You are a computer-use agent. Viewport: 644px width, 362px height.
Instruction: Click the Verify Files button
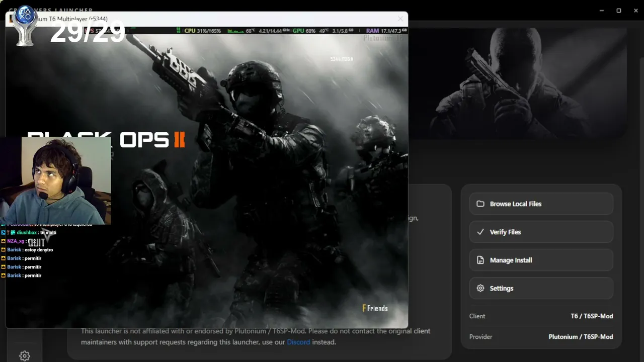click(541, 232)
